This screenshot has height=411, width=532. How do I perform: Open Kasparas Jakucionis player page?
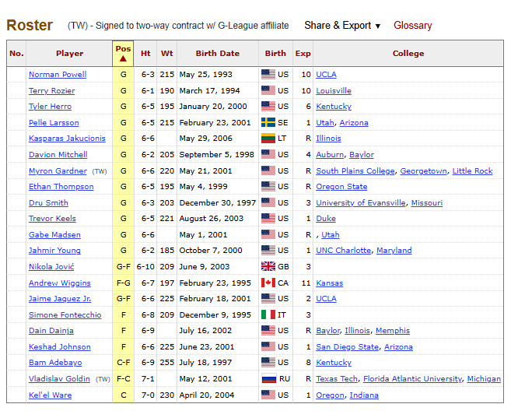(x=67, y=139)
